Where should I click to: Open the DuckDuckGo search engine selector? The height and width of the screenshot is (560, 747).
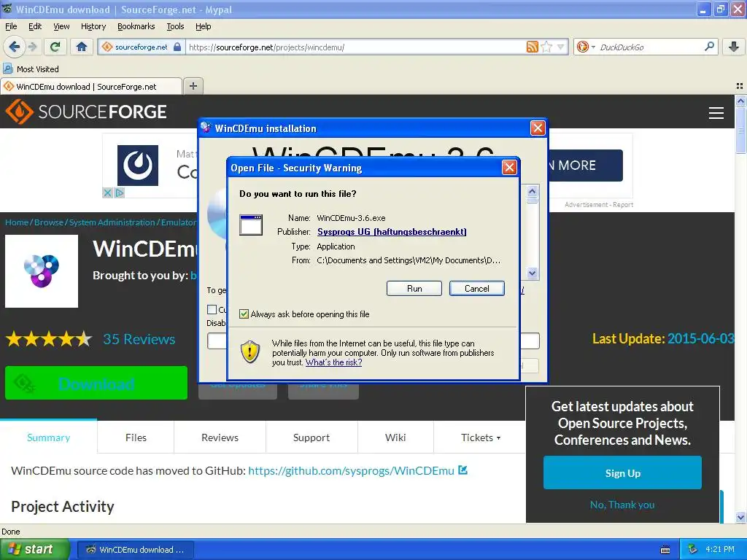586,47
